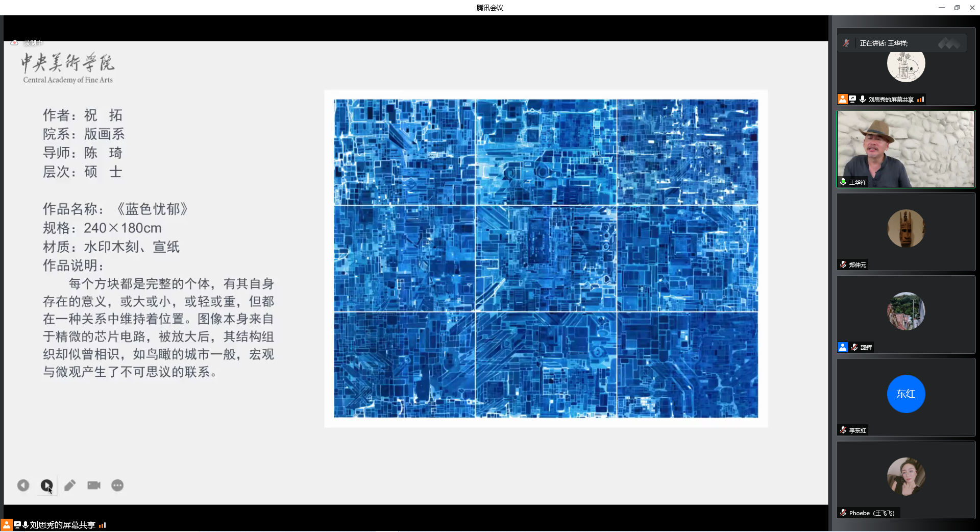
Task: Click blue person icon on 邵辉 tile
Action: (x=843, y=347)
